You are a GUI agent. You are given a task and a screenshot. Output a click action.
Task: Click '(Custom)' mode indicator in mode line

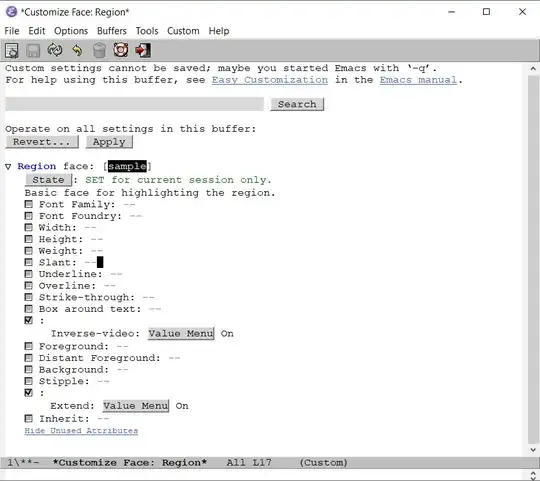coord(323,462)
